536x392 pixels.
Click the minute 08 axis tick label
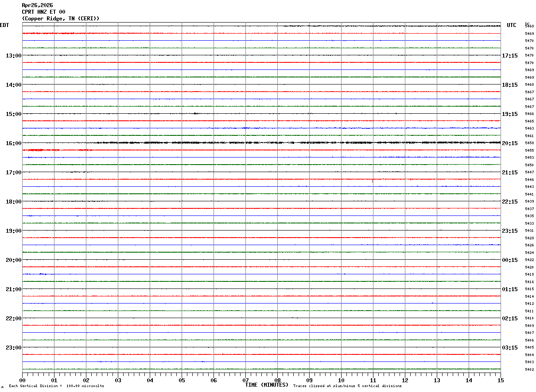[x=277, y=380]
